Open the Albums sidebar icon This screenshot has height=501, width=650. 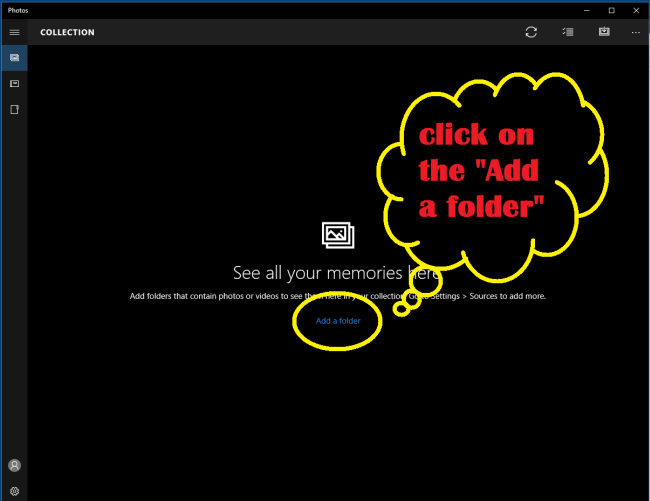coord(15,84)
